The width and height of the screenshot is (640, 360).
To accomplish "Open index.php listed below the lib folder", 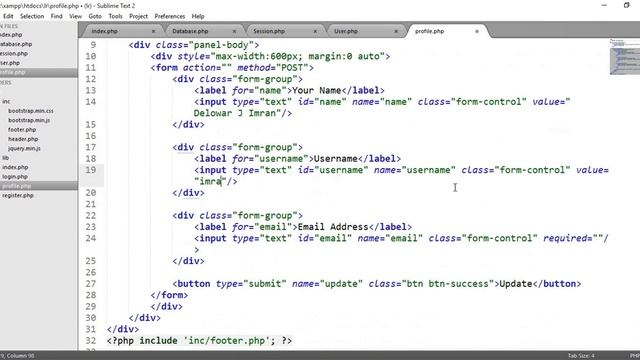I will [x=15, y=167].
